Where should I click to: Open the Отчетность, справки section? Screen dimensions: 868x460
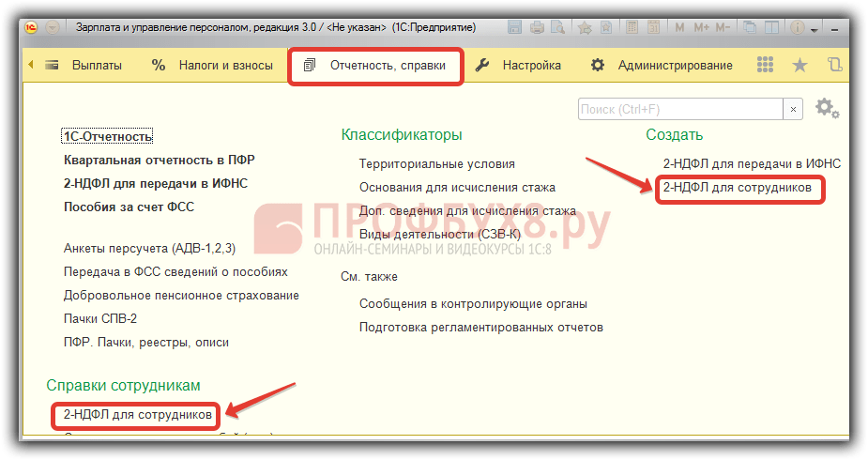click(375, 66)
